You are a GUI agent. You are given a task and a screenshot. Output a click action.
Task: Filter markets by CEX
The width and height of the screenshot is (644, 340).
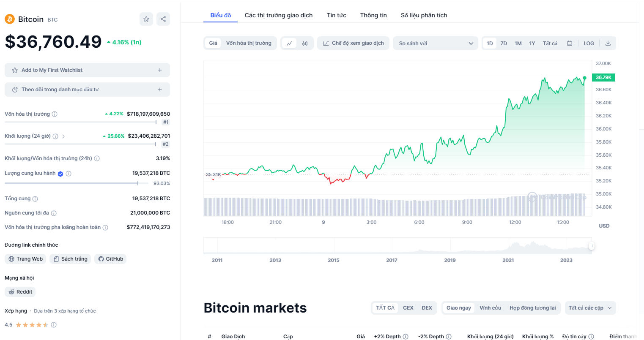(x=408, y=308)
